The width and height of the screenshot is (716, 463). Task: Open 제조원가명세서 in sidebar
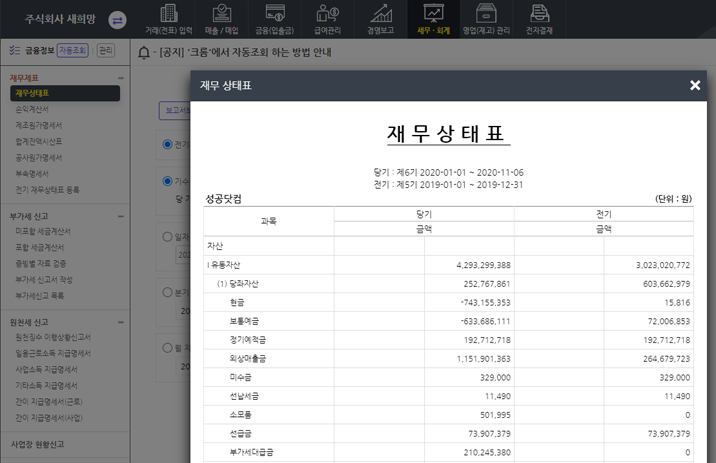[x=39, y=125]
